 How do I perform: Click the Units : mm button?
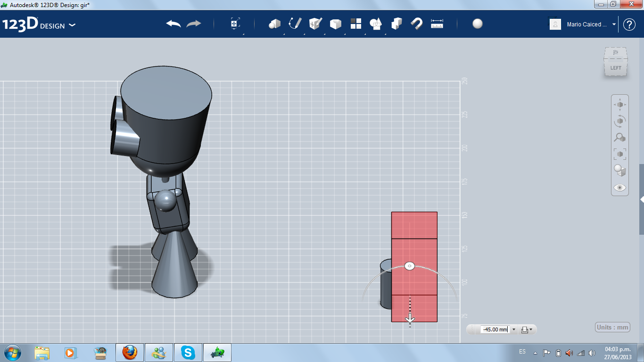click(612, 327)
